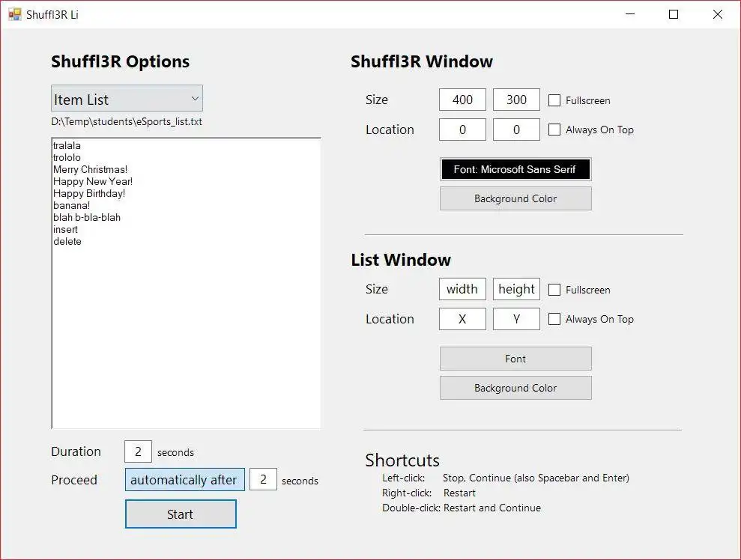This screenshot has width=741, height=560.
Task: Select the 'trololo' line in item list
Action: pyautogui.click(x=67, y=157)
